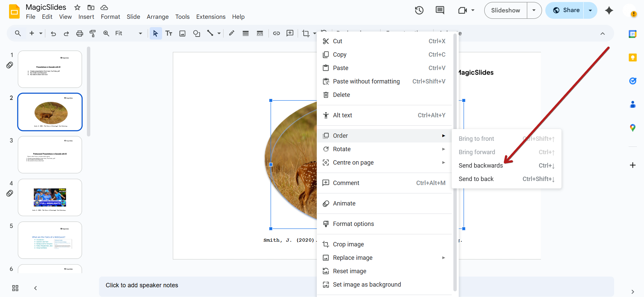This screenshot has width=644, height=297.
Task: Insert link from toolbar
Action: pyautogui.click(x=277, y=33)
